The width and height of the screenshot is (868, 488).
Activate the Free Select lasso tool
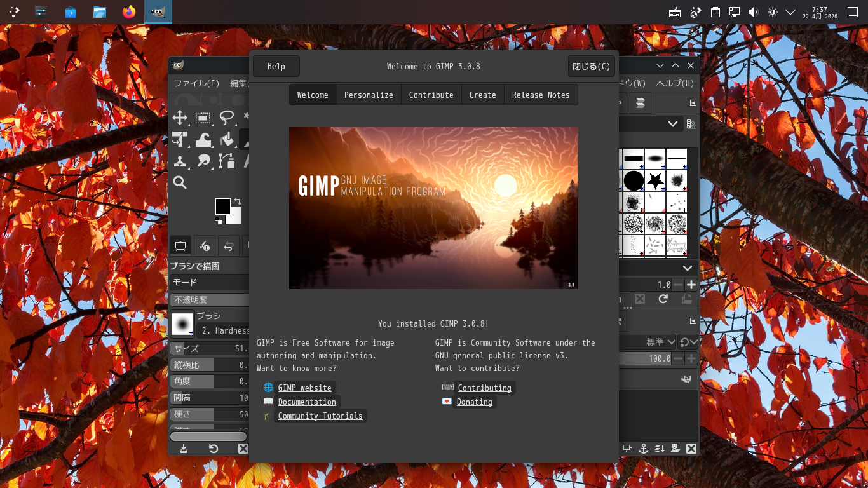point(227,118)
